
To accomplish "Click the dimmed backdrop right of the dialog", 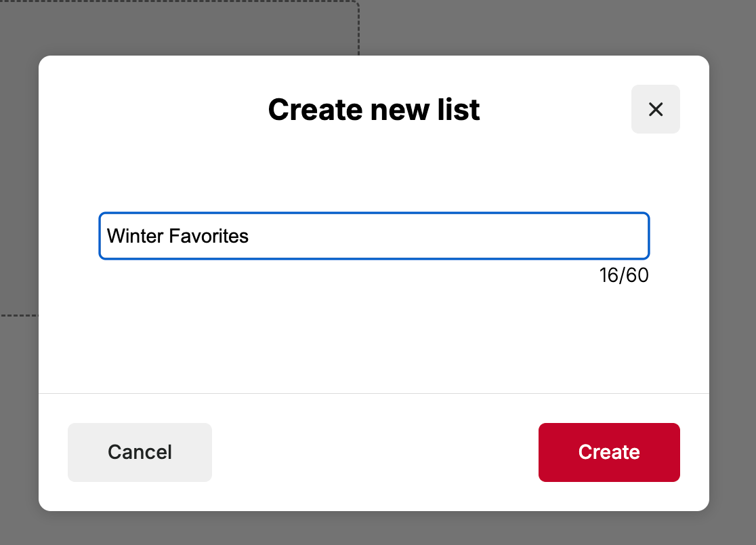I will tap(733, 271).
